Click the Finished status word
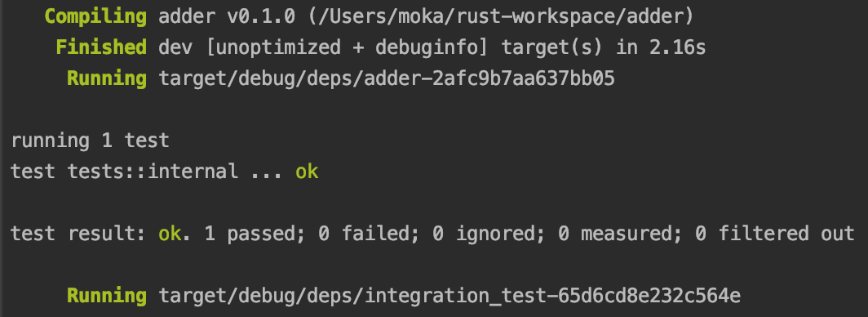 101,47
